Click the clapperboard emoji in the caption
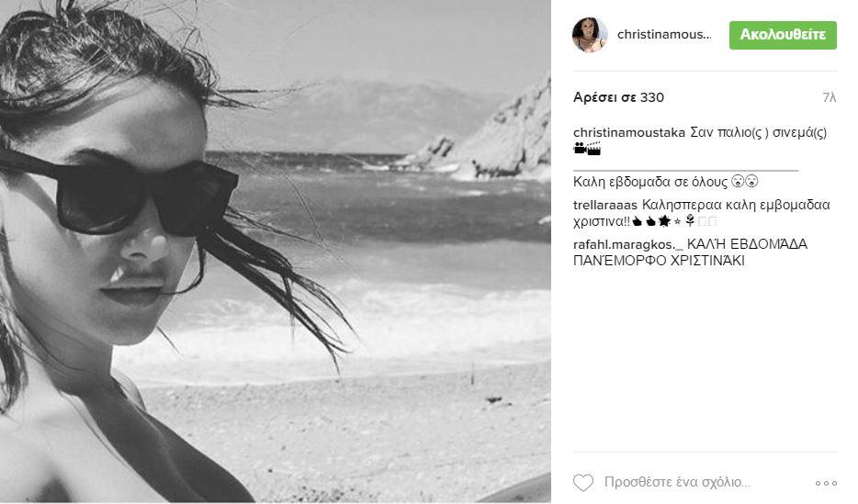Screen dimensions: 858x504 (x=593, y=148)
